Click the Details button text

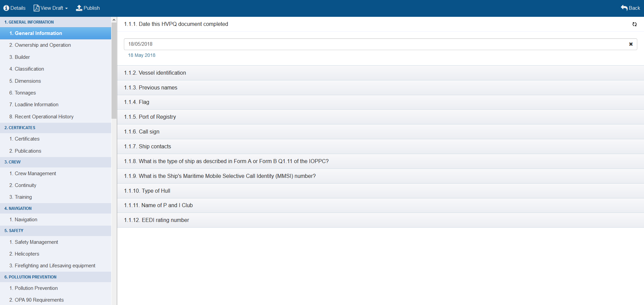pyautogui.click(x=18, y=8)
